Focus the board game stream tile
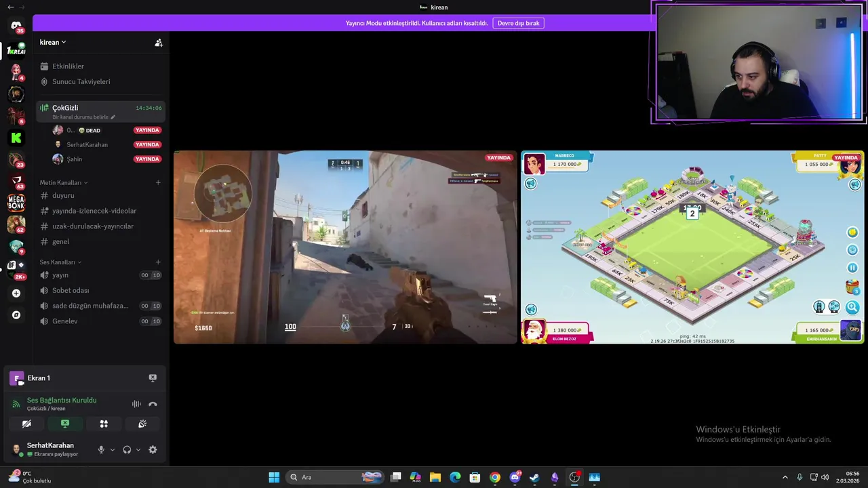868x488 pixels. 692,247
